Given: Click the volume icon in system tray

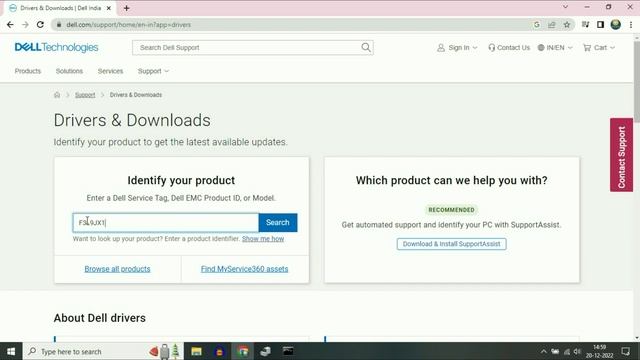Looking at the screenshot, I should coord(577,351).
